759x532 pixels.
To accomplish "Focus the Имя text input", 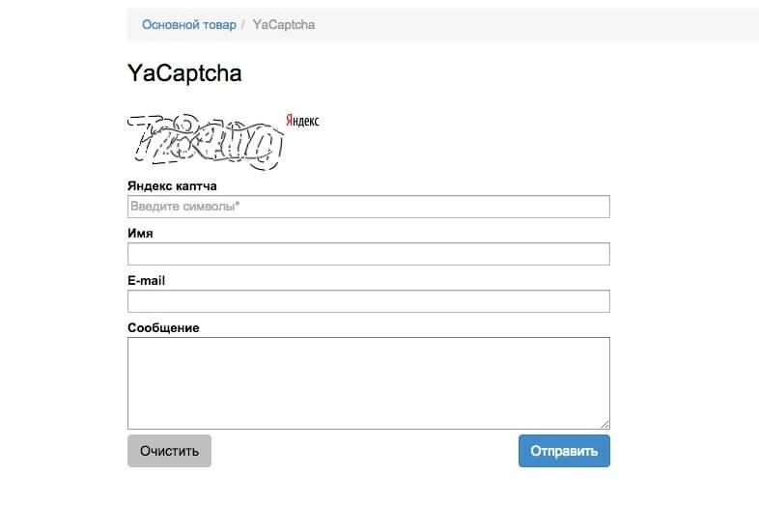I will pos(368,254).
